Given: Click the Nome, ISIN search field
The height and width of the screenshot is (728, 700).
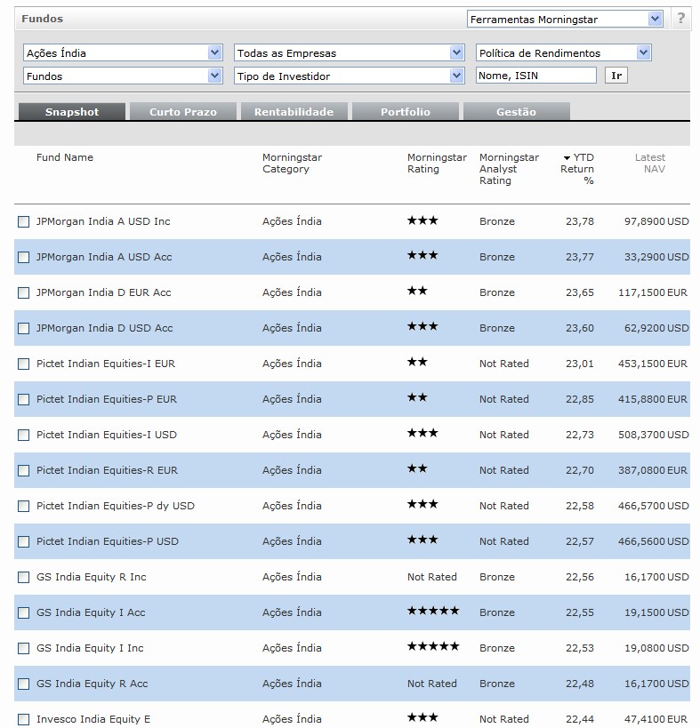Looking at the screenshot, I should pyautogui.click(x=536, y=76).
